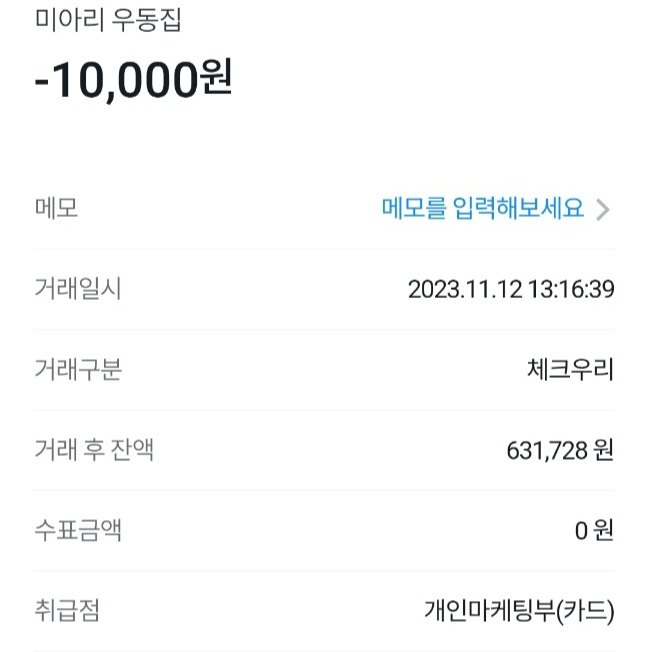Open the memo entry chevron arrow
648x652 pixels.
(x=602, y=209)
